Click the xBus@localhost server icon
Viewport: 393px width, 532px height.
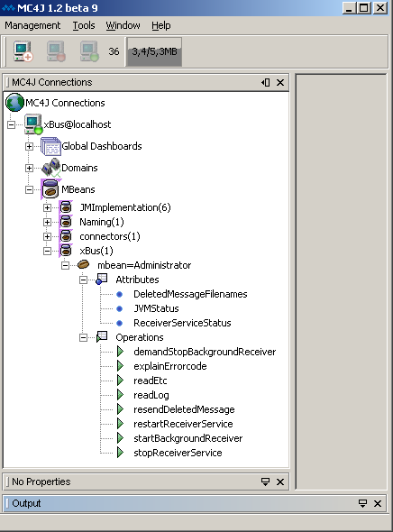pyautogui.click(x=33, y=124)
